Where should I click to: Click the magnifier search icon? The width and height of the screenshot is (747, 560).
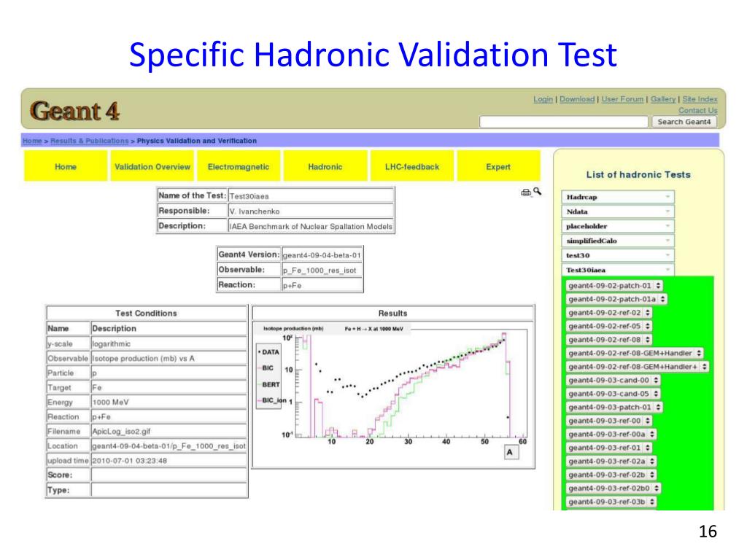point(538,192)
